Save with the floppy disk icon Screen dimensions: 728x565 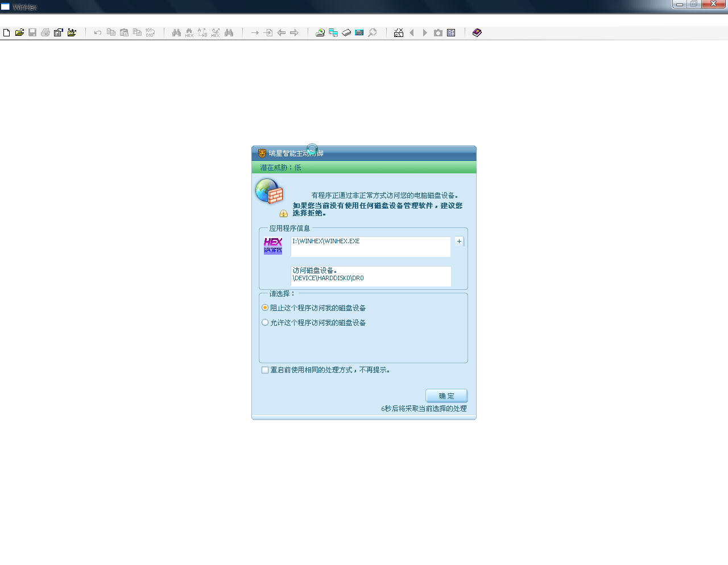(x=32, y=32)
